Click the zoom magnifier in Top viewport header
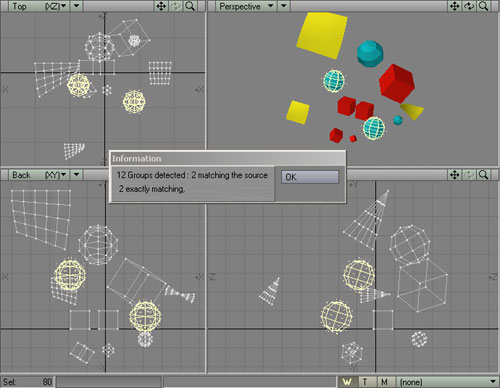Image resolution: width=500 pixels, height=388 pixels. pyautogui.click(x=190, y=6)
